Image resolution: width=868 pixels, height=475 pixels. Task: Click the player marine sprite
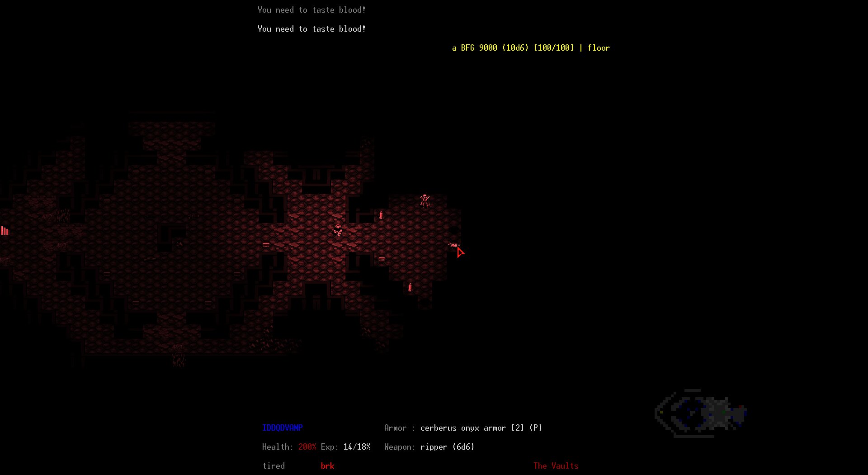[338, 230]
